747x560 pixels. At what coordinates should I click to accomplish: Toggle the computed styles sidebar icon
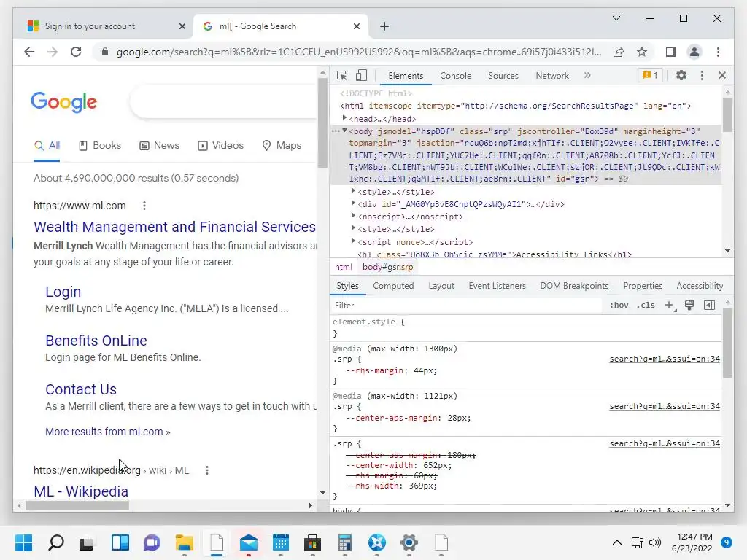pyautogui.click(x=709, y=306)
